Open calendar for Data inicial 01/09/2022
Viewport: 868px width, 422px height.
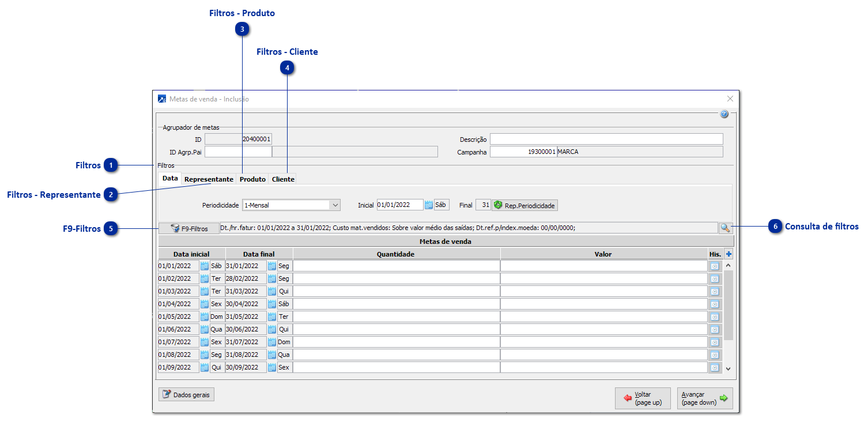click(204, 367)
